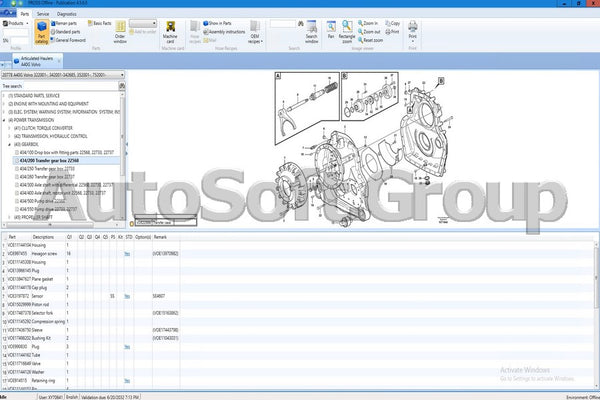Open the Search window

pos(311,32)
